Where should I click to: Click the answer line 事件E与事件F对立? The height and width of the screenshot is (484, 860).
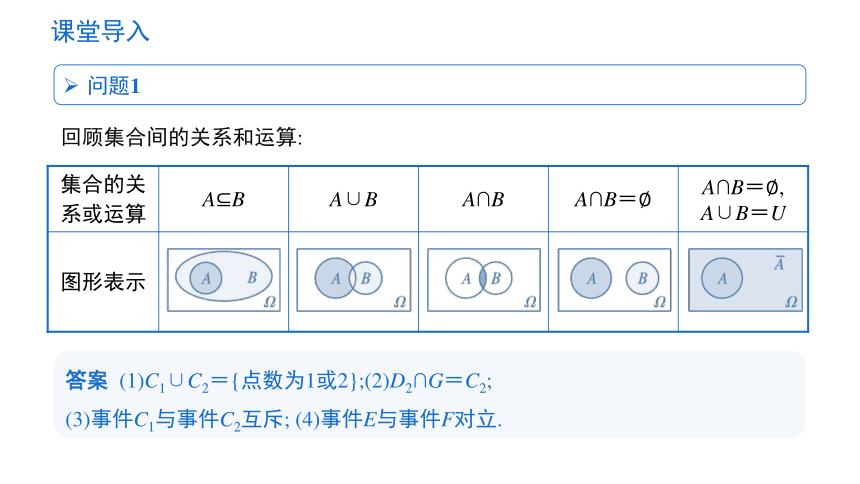[x=411, y=420]
